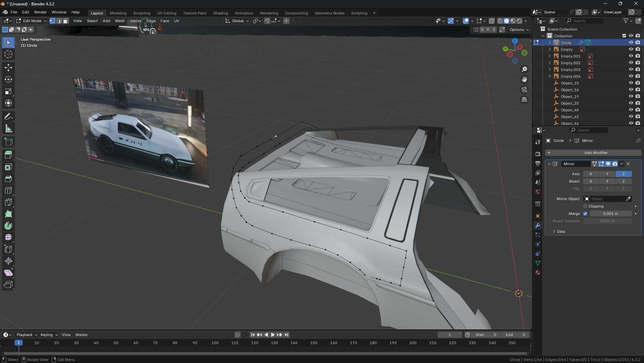The width and height of the screenshot is (644, 363).
Task: Toggle camera view in viewport
Action: pos(524,89)
